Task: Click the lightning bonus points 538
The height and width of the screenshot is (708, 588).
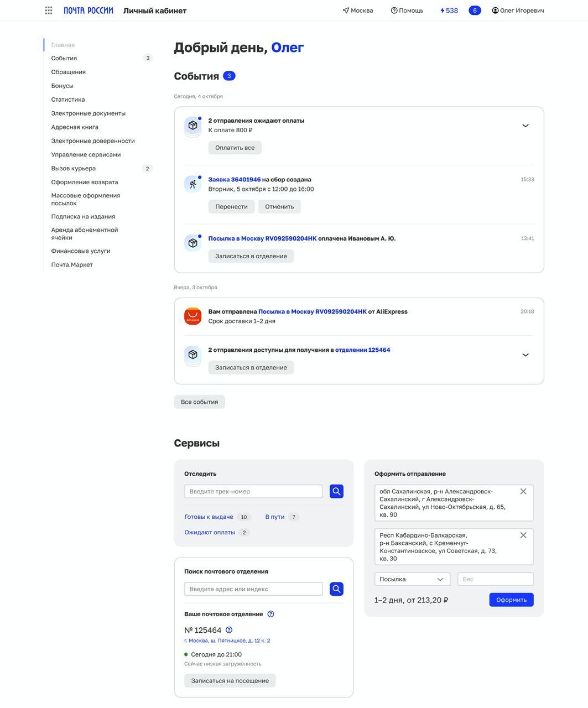Action: pos(449,11)
